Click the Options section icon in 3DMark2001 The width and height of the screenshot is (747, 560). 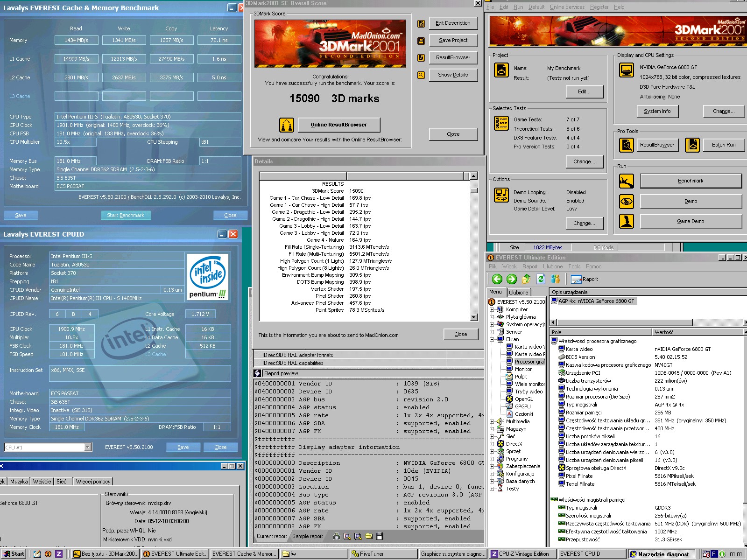coord(501,195)
